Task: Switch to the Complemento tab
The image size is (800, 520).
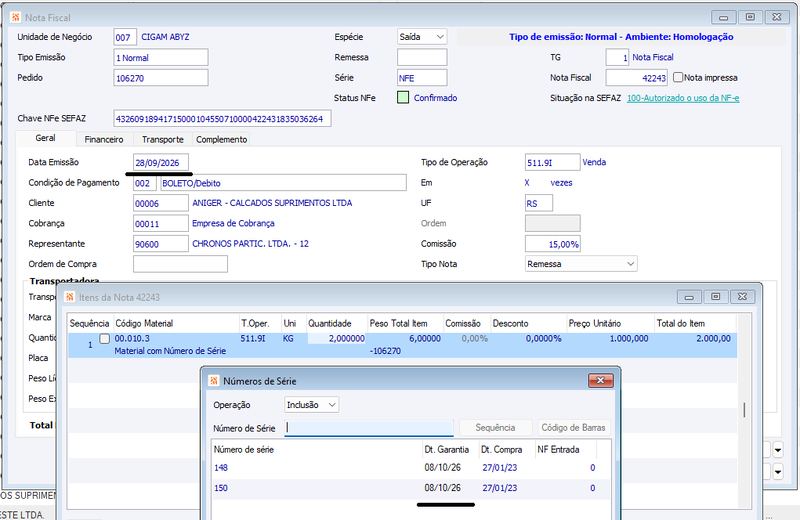Action: click(x=221, y=139)
